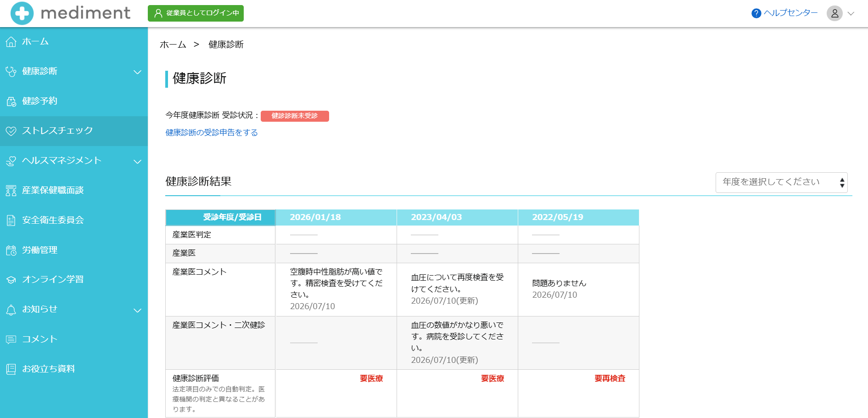Click the 血圧の数値がかなり悪い comment cell
Viewport: 868px width, 418px height.
click(457, 343)
